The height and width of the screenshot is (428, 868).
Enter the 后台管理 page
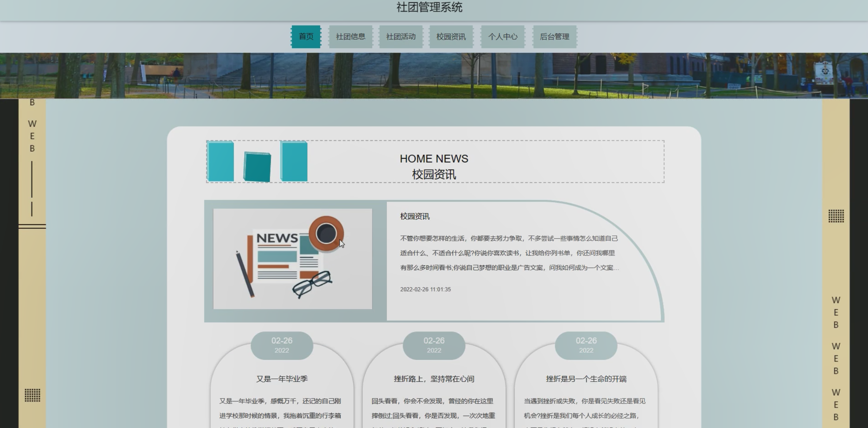click(x=554, y=37)
